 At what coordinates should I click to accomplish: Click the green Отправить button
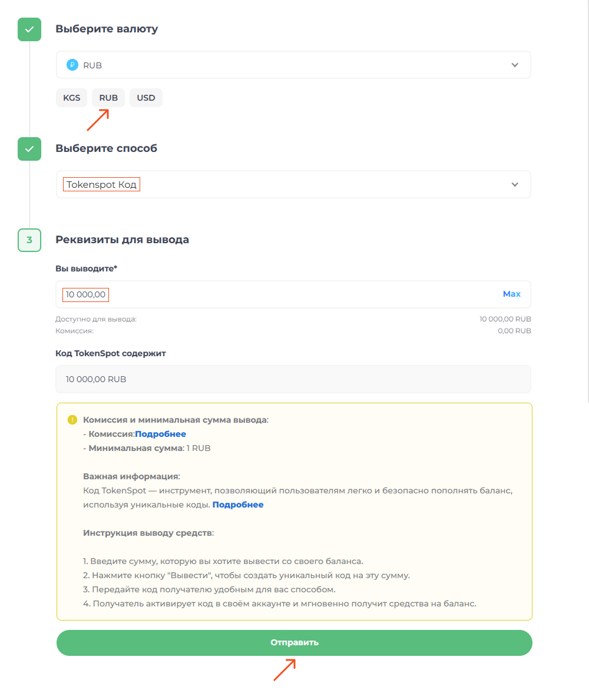(294, 643)
